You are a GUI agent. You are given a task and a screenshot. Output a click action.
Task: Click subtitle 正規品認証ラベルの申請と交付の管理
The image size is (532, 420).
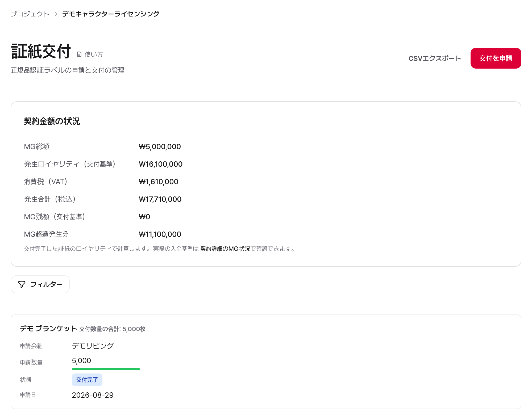click(x=68, y=70)
